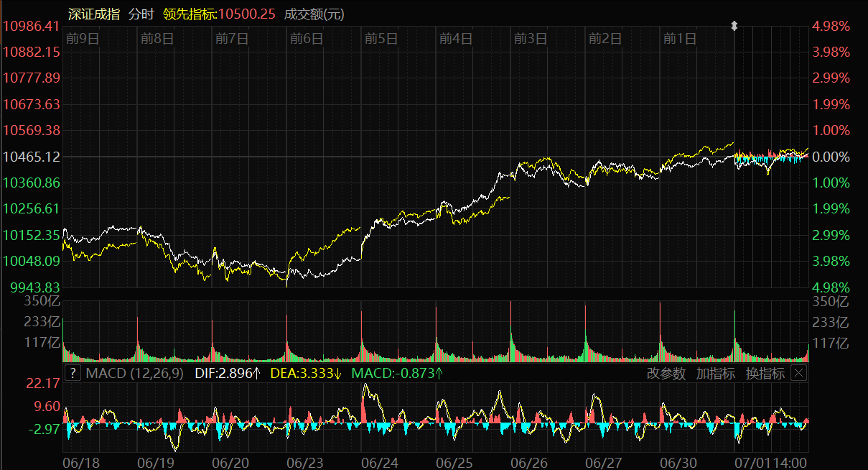Viewport: 868px width, 470px height.
Task: Click the up-down arrows icon above the chart
Action: (734, 27)
